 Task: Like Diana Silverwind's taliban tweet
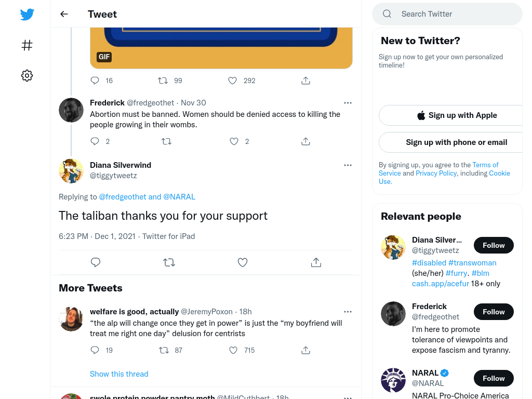242,262
